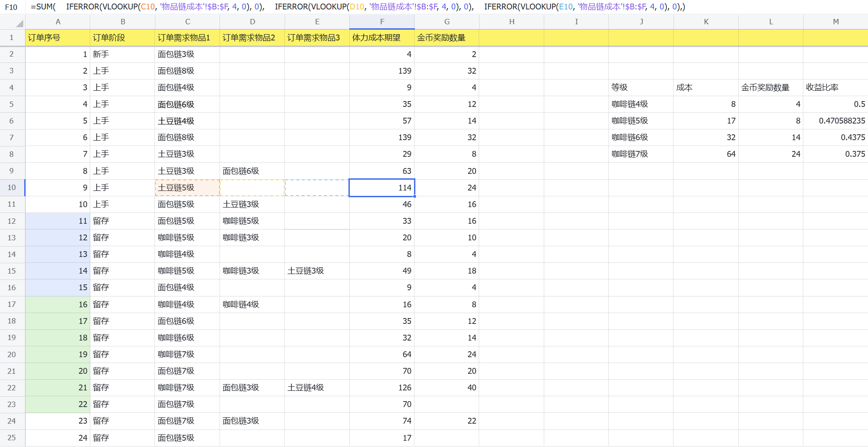
Task: Click header cell 体力成本期望
Action: tap(382, 38)
